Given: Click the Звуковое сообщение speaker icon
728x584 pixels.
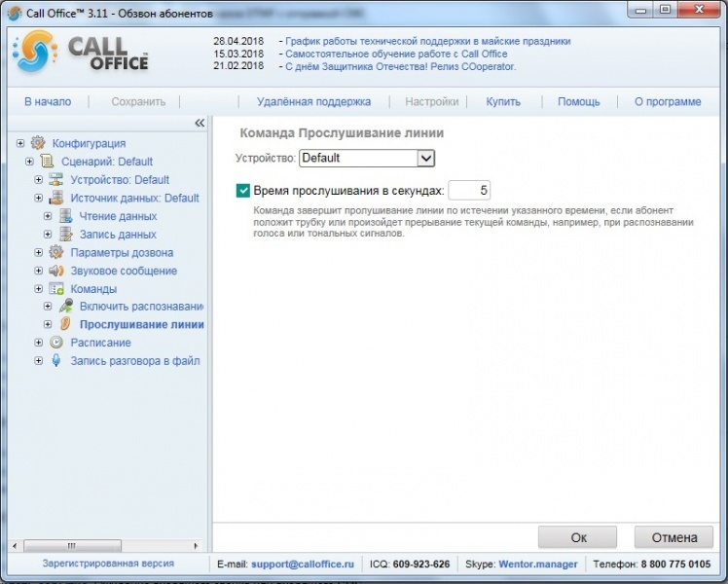Looking at the screenshot, I should point(56,271).
